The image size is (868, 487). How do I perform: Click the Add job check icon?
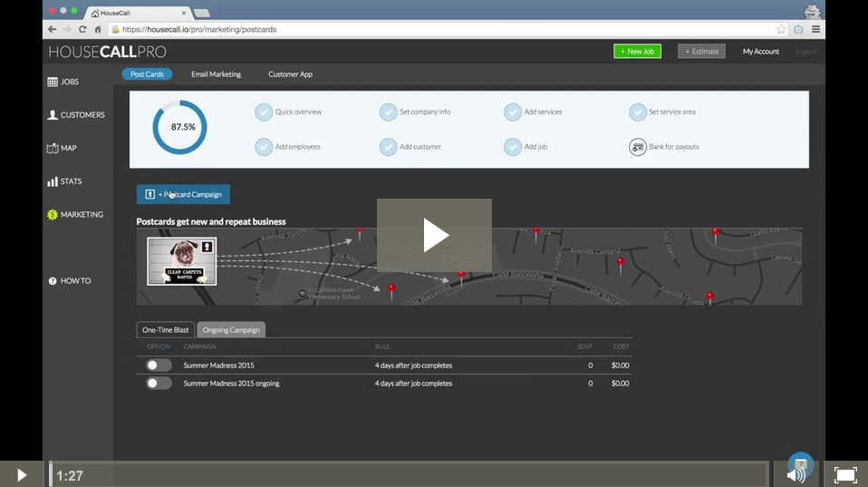point(513,147)
